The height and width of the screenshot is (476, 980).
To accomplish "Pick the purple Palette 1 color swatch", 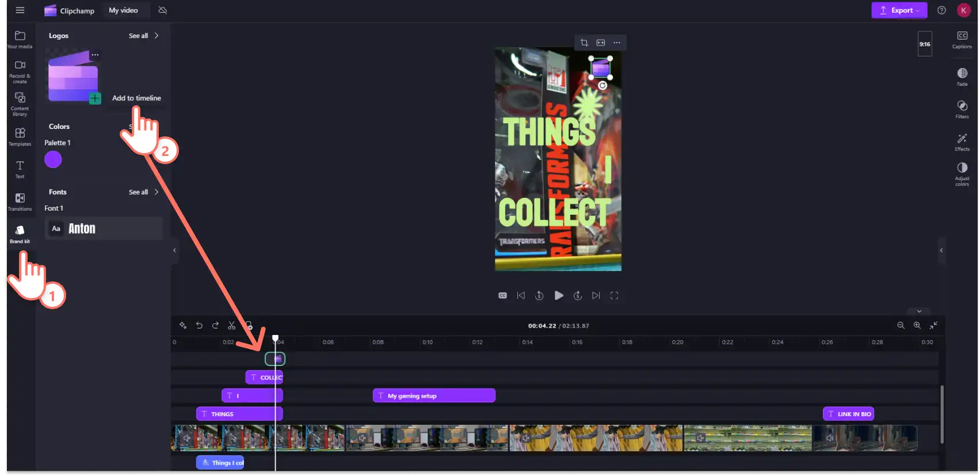I will pyautogui.click(x=53, y=159).
